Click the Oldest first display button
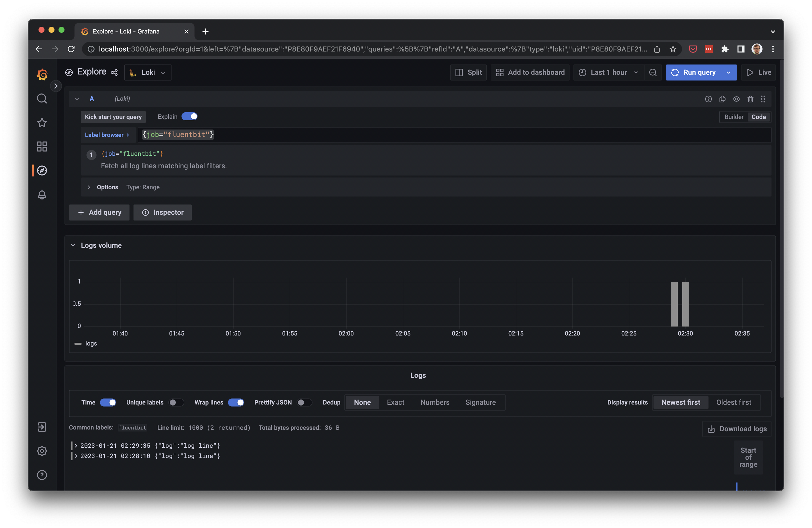The width and height of the screenshot is (812, 528). click(734, 402)
